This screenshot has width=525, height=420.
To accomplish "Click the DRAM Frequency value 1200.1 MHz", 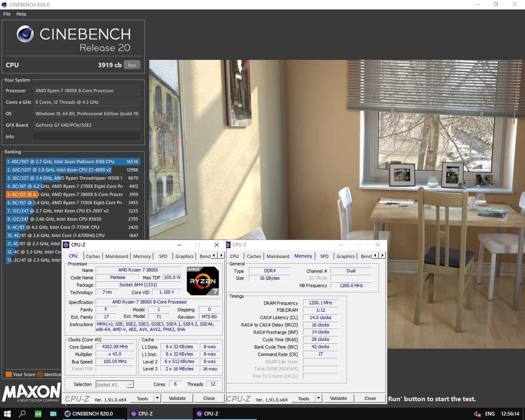I will click(x=321, y=303).
